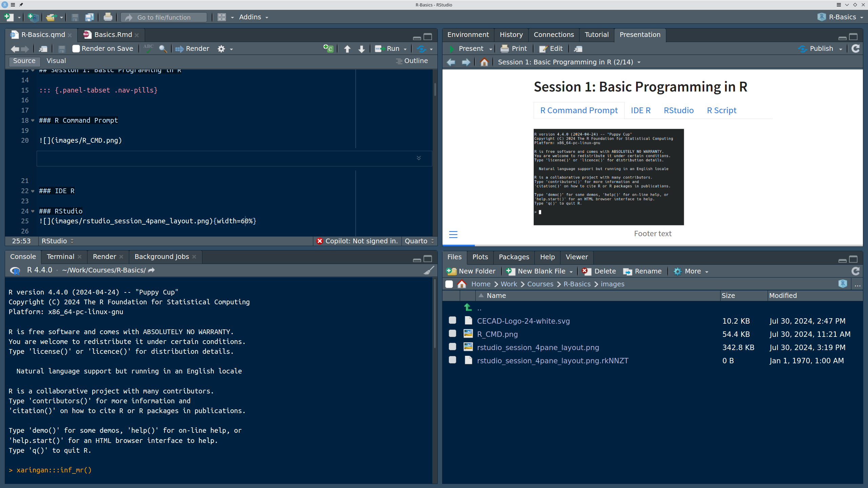This screenshot has height=488, width=868.
Task: Enable the Render on Save checkbox
Action: pos(76,49)
